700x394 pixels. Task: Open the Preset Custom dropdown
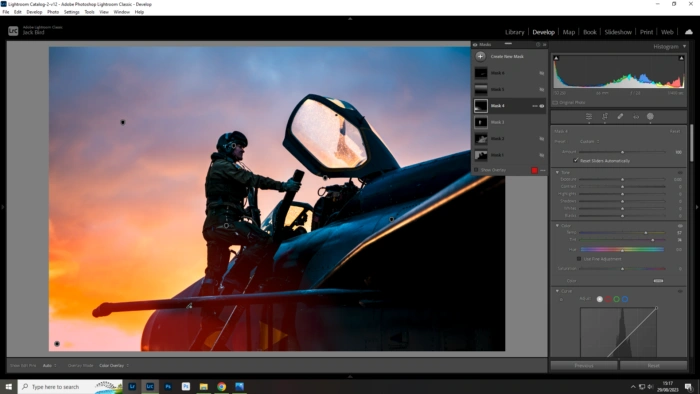[589, 141]
